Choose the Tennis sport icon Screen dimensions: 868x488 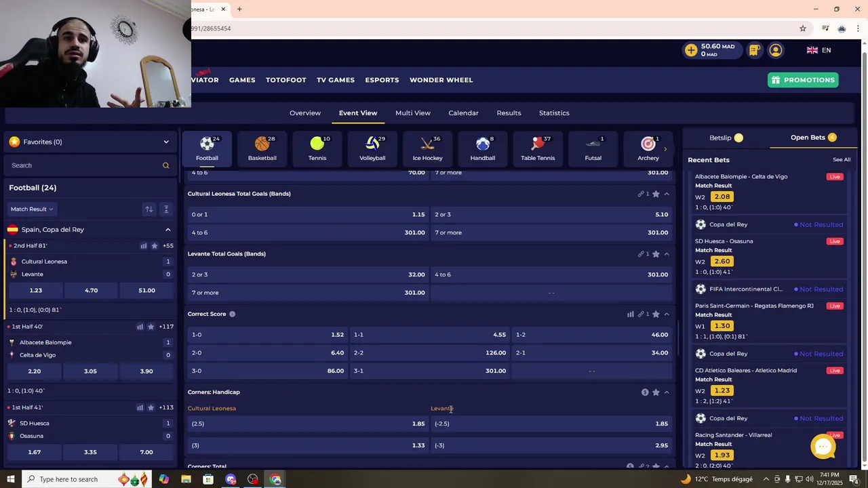pyautogui.click(x=317, y=148)
